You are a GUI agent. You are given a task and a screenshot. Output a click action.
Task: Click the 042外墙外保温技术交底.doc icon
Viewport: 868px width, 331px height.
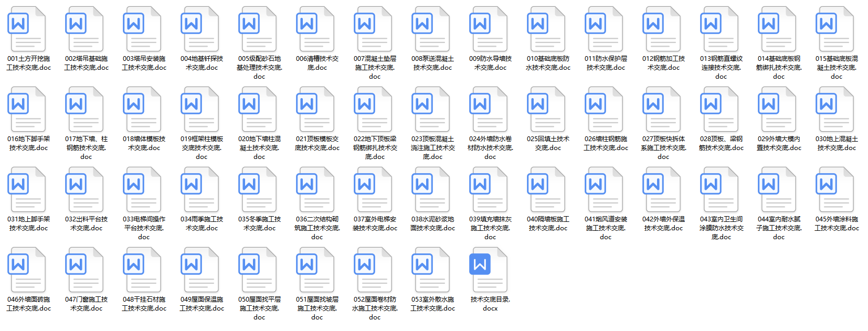coord(661,189)
